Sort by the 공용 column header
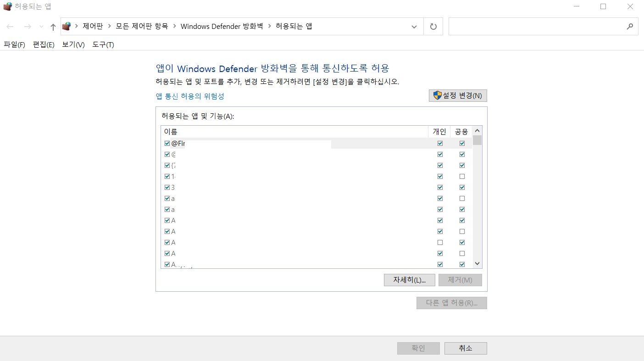Screen dimensions: 644x361 click(x=461, y=132)
